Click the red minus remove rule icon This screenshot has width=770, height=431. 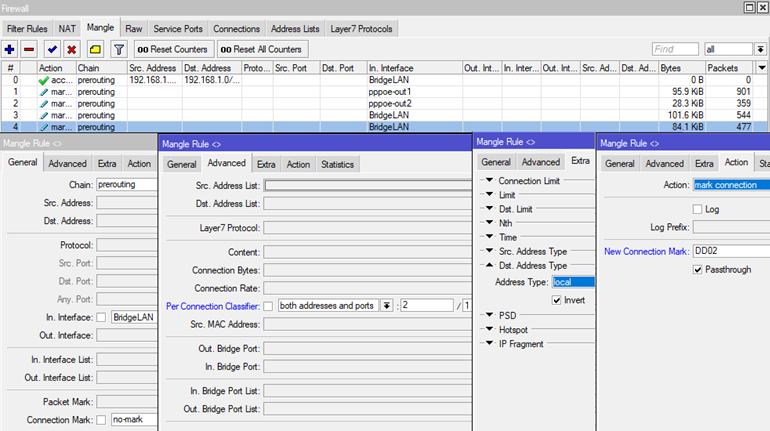click(x=29, y=49)
